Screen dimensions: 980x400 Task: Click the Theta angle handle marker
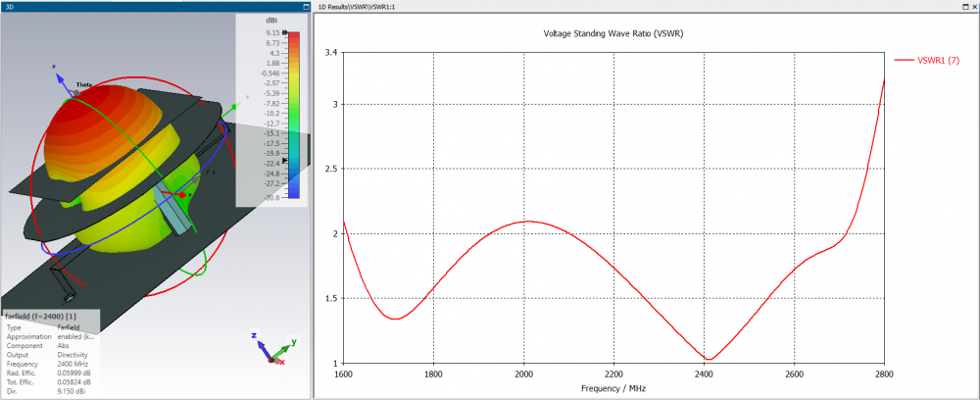pos(76,92)
